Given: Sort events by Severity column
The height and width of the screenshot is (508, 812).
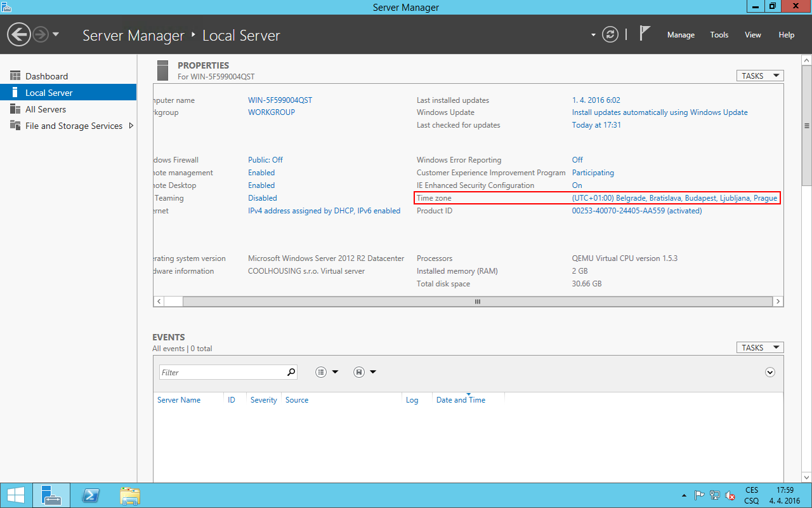Looking at the screenshot, I should (x=264, y=400).
